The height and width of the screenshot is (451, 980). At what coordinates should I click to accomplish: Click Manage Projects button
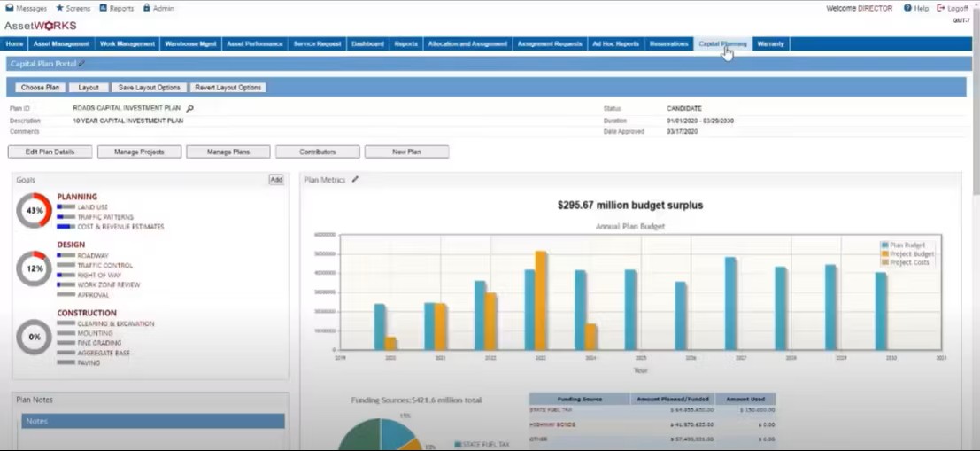tap(139, 152)
